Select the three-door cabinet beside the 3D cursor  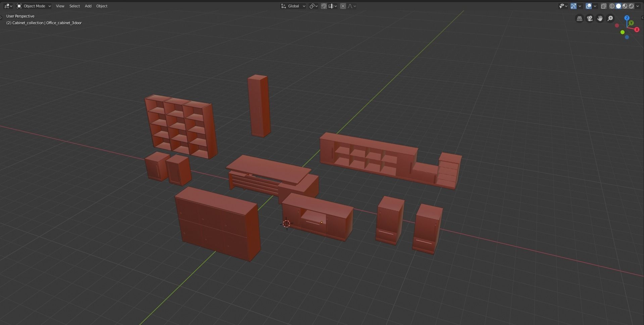(317, 217)
